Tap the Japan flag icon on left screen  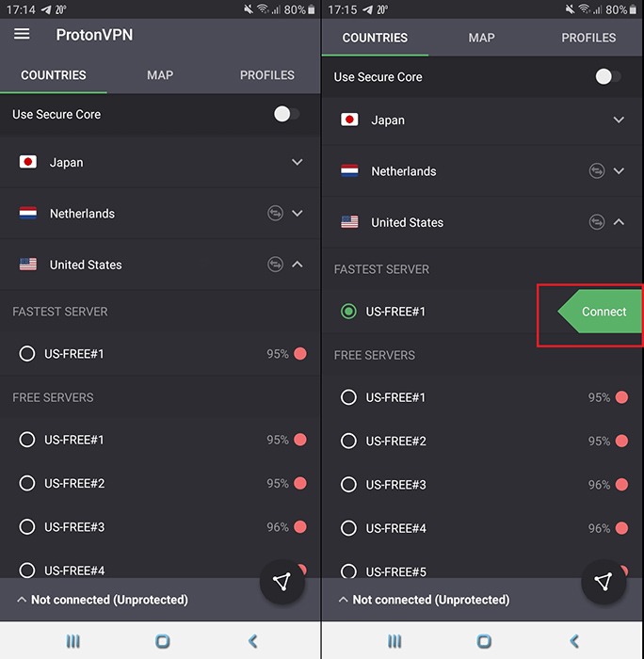coord(28,162)
